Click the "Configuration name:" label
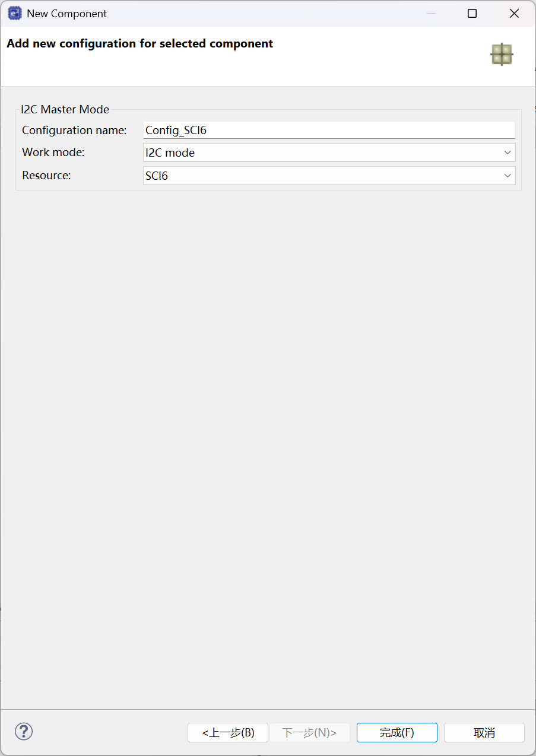The height and width of the screenshot is (756, 536). click(74, 130)
